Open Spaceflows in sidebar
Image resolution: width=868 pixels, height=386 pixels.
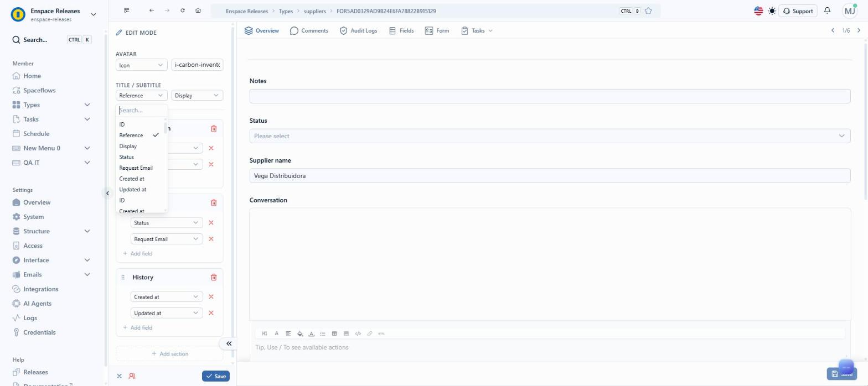click(x=39, y=91)
